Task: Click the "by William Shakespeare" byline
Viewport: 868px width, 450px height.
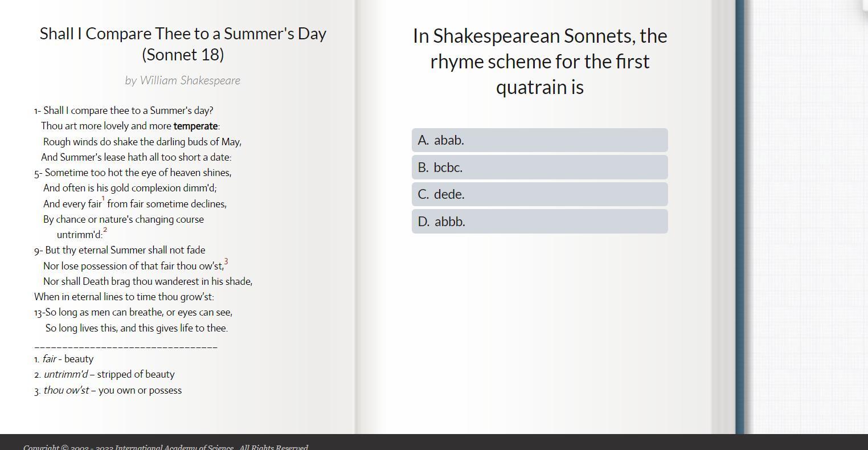Action: coord(183,81)
